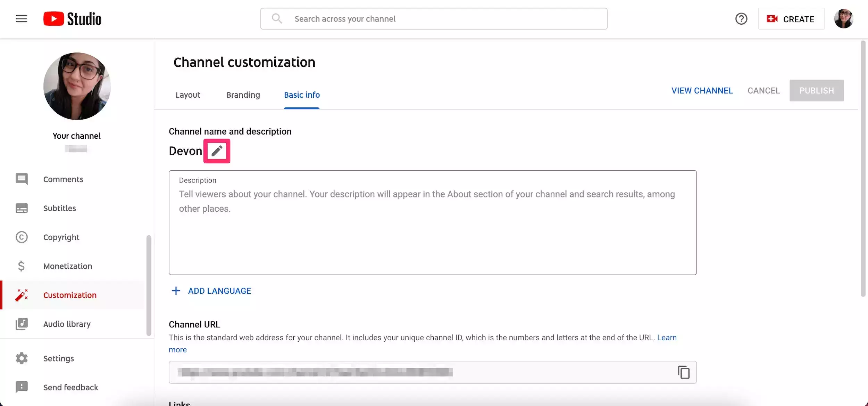Open the Audio library
This screenshot has width=868, height=406.
pos(67,324)
